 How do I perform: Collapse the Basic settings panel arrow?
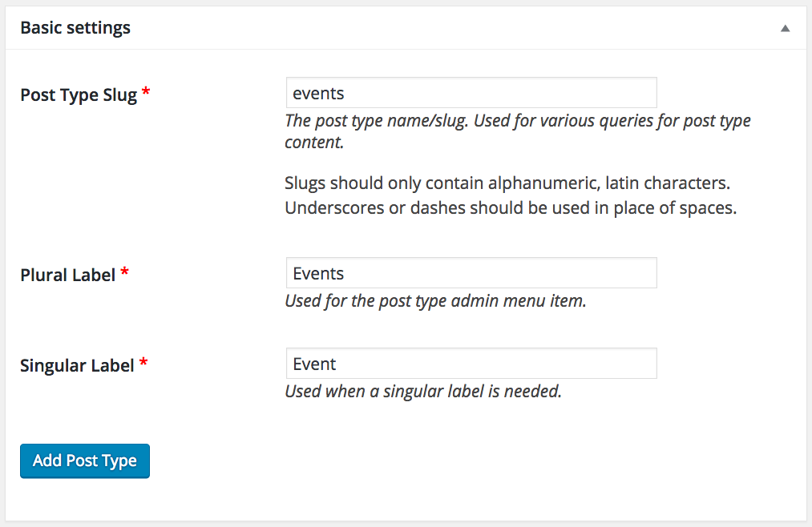tap(786, 28)
